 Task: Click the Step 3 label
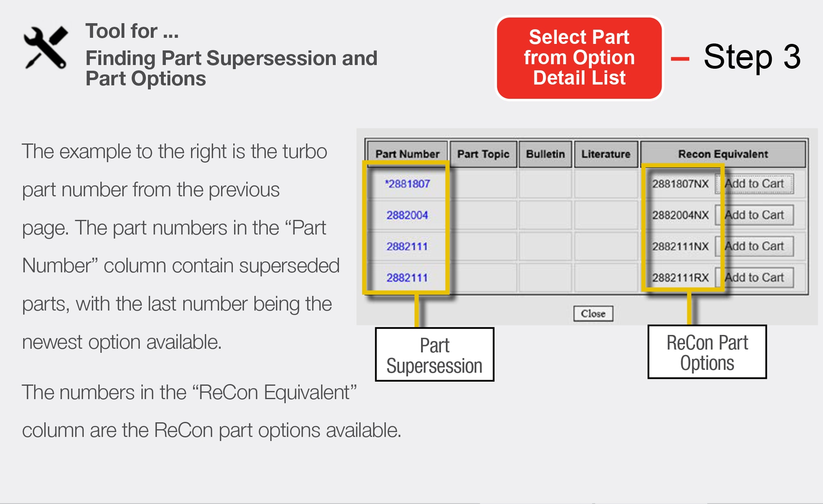[x=752, y=57]
